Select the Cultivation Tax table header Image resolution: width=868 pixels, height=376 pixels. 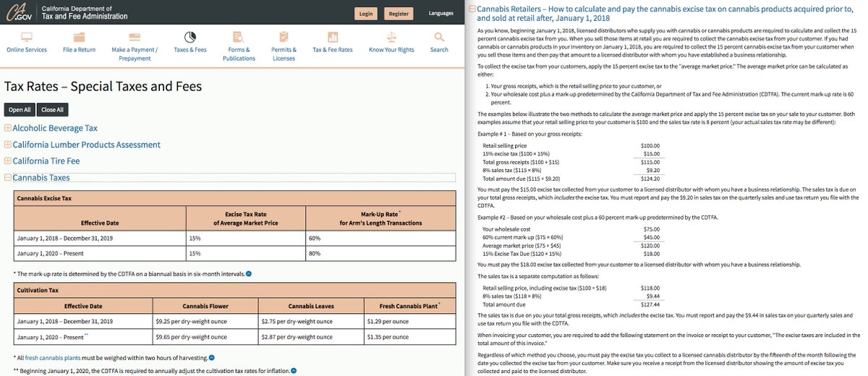tap(234, 290)
